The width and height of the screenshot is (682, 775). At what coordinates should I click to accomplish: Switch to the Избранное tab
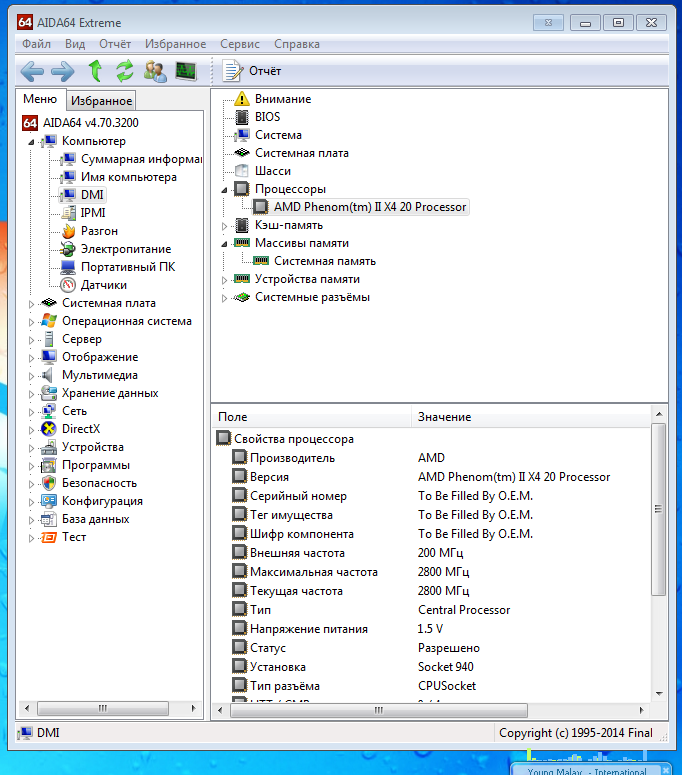pos(101,101)
